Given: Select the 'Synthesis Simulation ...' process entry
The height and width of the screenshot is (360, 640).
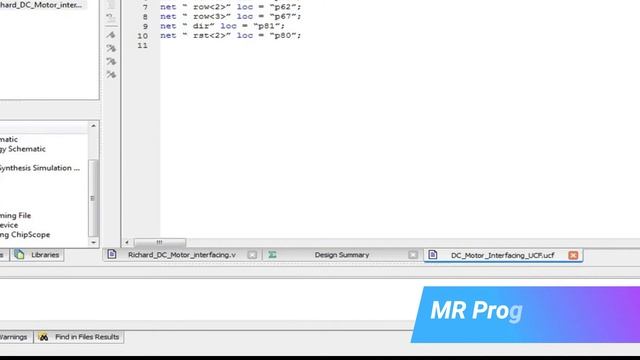Looking at the screenshot, I should tap(40, 168).
